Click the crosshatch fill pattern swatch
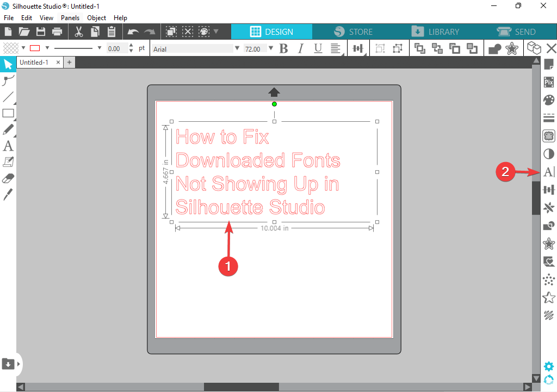The image size is (557, 392). [x=11, y=48]
